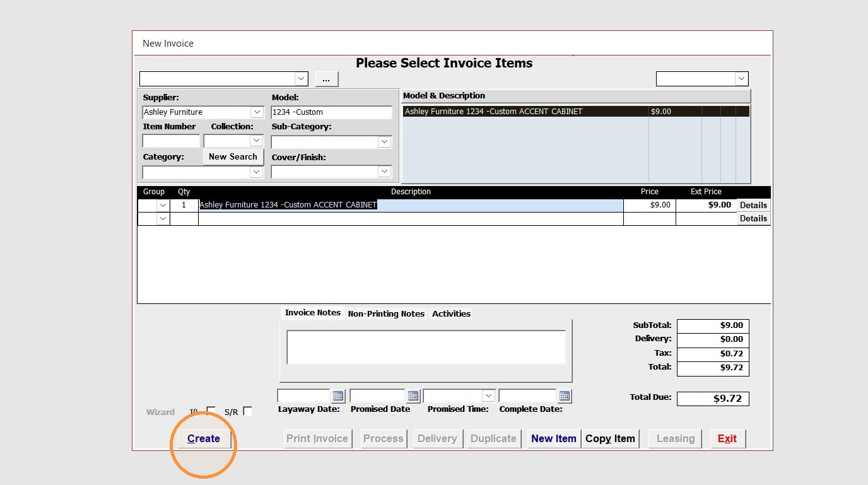Click into the Model field containing 1234 -Custom

click(332, 112)
